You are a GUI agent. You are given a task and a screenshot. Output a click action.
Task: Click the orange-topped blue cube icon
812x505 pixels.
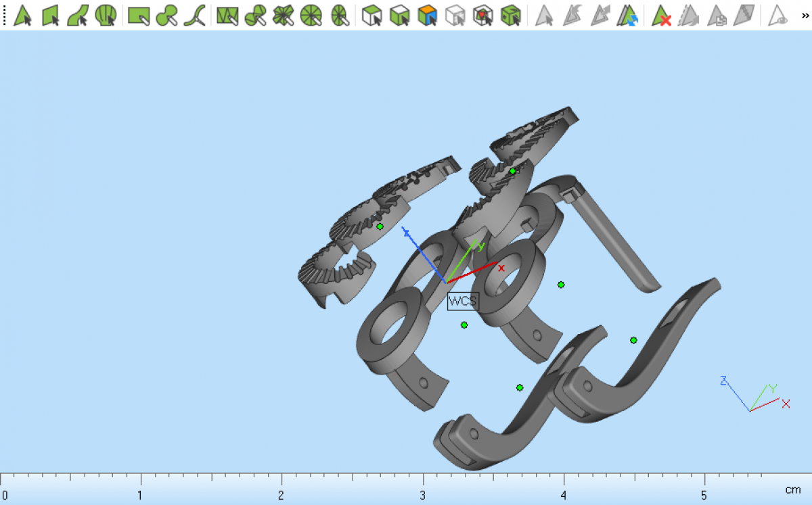[x=427, y=15]
